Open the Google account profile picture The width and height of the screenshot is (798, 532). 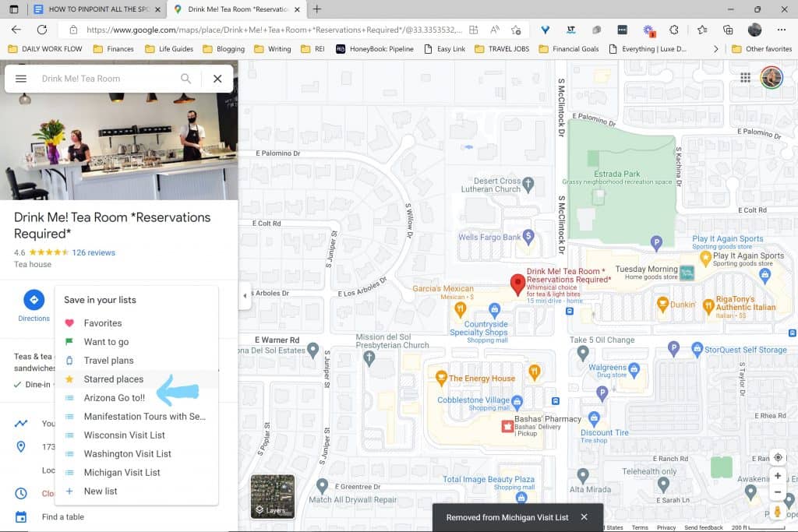(772, 77)
